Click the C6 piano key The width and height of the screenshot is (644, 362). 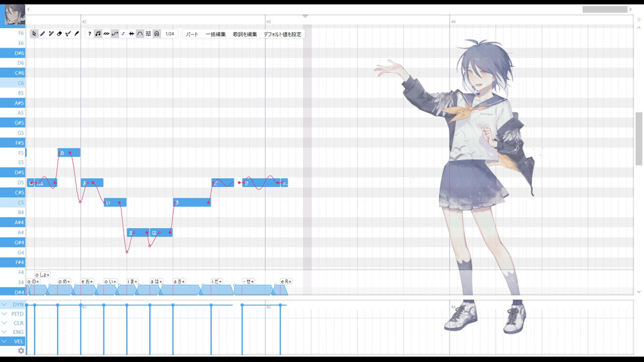13,83
